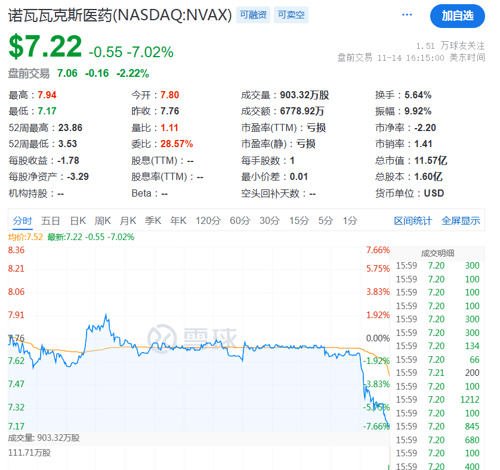Click the peak point on the price line chart
Image resolution: width=500 pixels, height=470 pixels.
tap(106, 314)
